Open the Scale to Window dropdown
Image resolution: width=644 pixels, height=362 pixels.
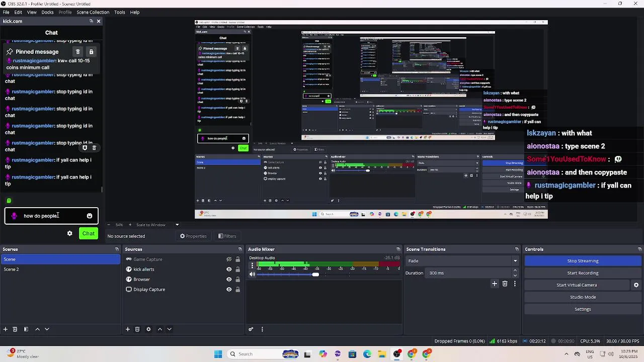coord(158,225)
